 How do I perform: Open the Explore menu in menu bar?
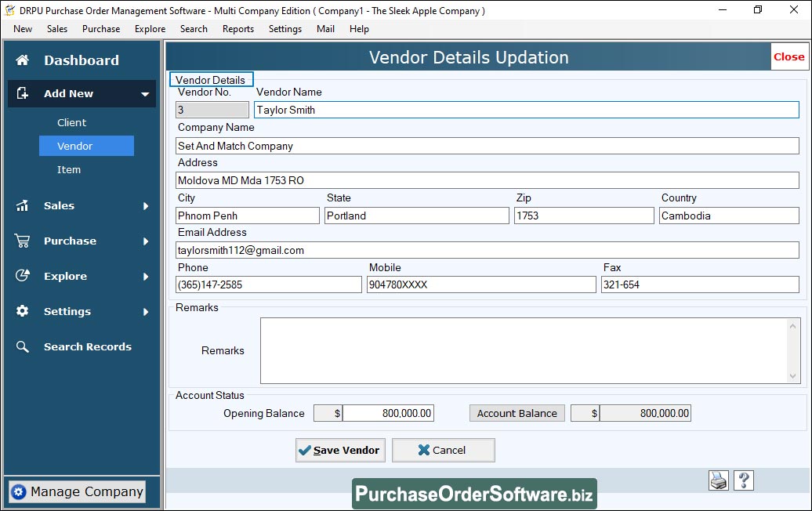click(x=150, y=29)
